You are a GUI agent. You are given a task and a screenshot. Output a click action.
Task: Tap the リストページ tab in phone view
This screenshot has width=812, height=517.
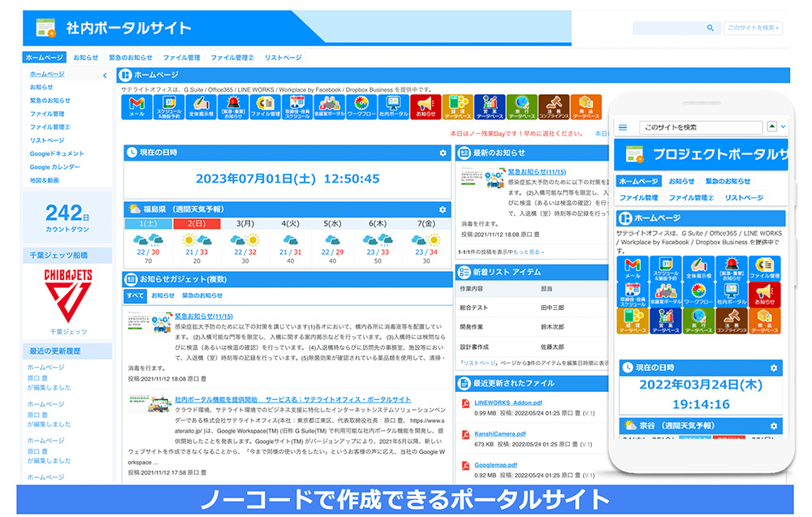pos(744,198)
